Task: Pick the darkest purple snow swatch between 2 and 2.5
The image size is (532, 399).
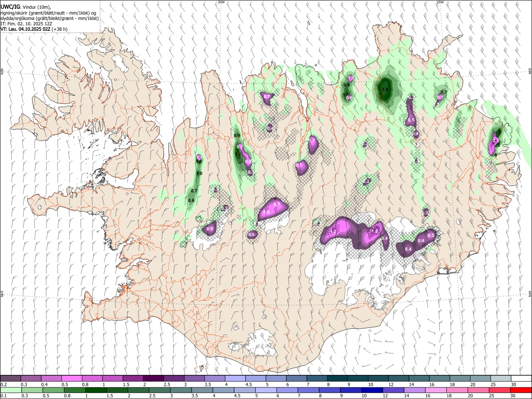Action: (x=153, y=379)
